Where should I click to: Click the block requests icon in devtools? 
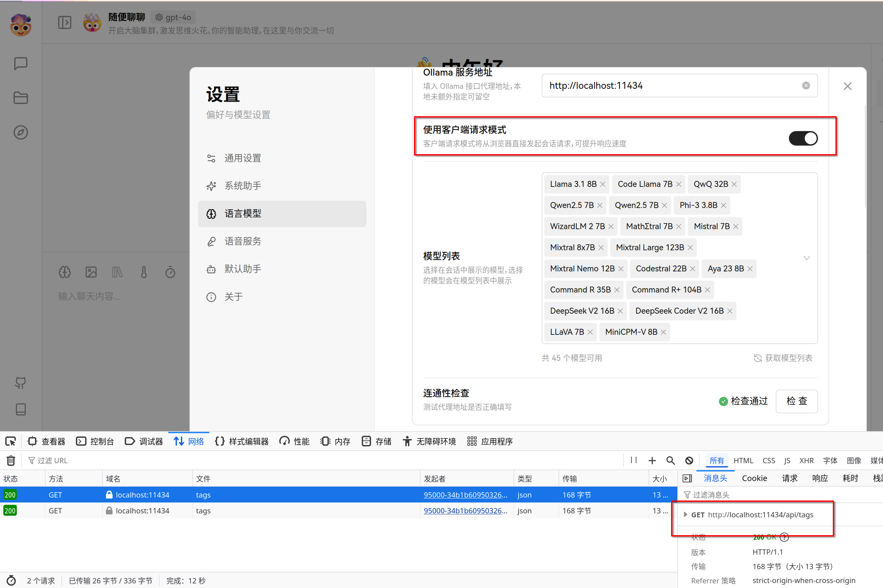tap(689, 460)
